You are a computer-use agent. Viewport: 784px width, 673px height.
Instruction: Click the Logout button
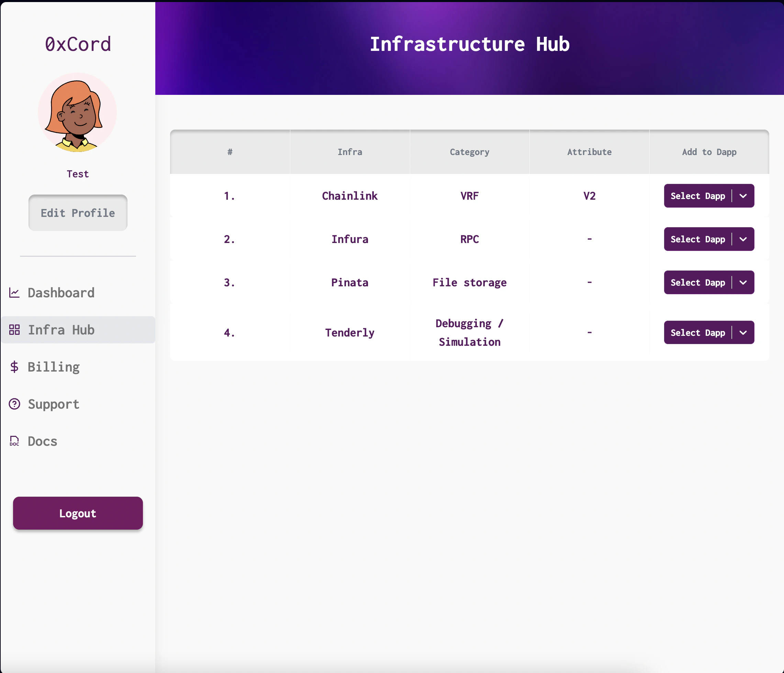78,513
